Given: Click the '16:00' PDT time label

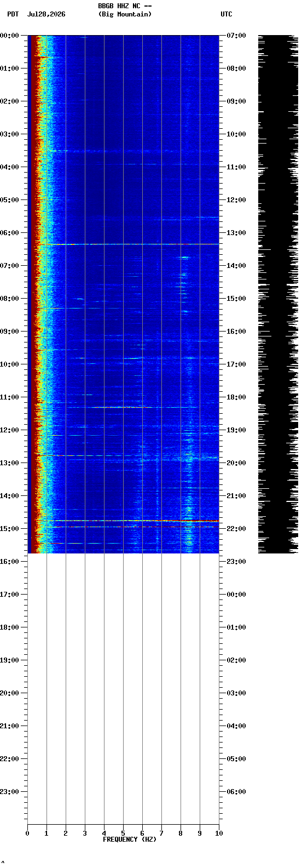Looking at the screenshot, I should 9,562.
